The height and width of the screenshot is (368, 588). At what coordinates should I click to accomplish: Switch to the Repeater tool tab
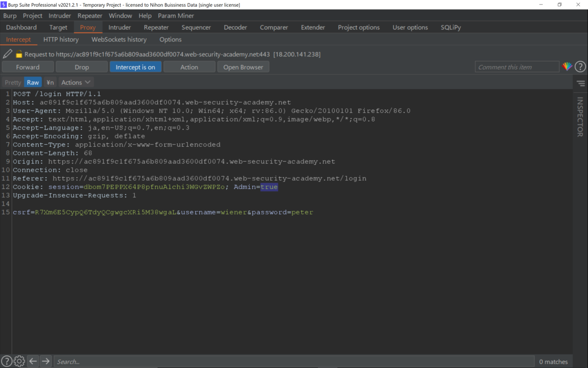156,27
